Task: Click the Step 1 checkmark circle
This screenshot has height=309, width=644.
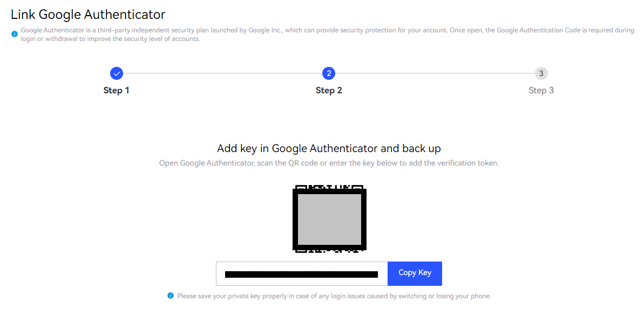Action: click(117, 73)
